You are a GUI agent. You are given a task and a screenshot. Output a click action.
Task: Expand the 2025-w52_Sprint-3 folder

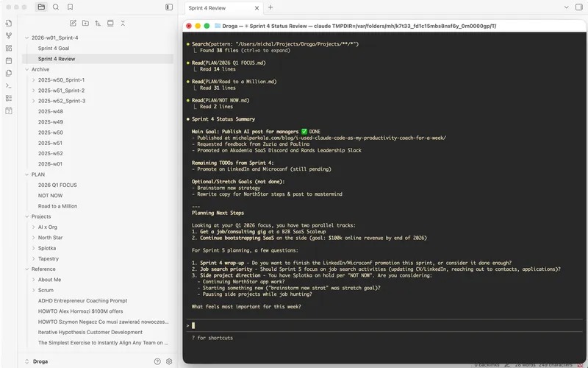[x=33, y=101]
